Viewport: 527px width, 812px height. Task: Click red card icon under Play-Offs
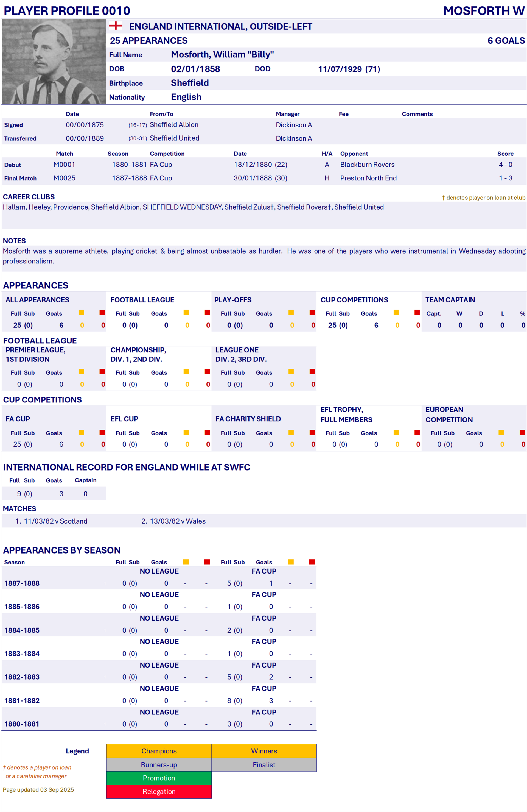point(312,313)
